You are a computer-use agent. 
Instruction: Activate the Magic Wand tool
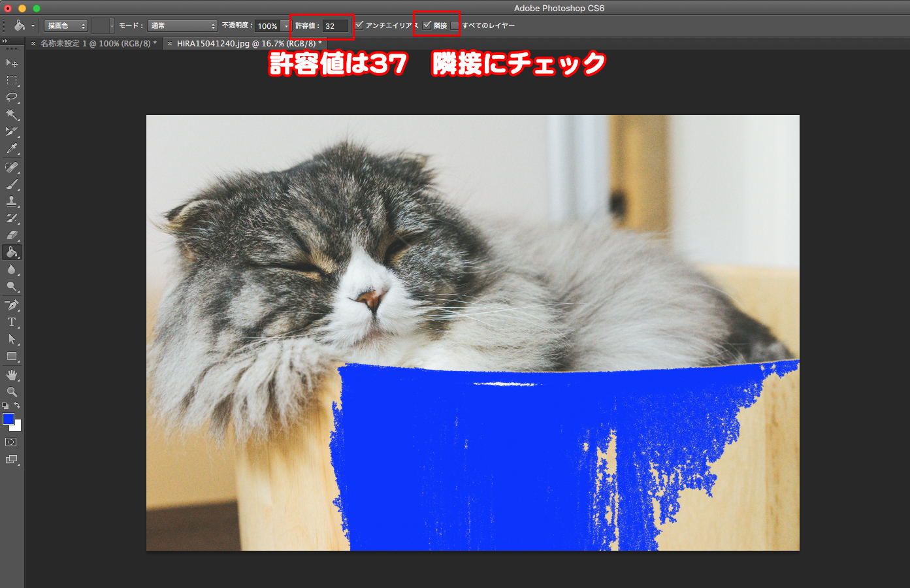[12, 114]
